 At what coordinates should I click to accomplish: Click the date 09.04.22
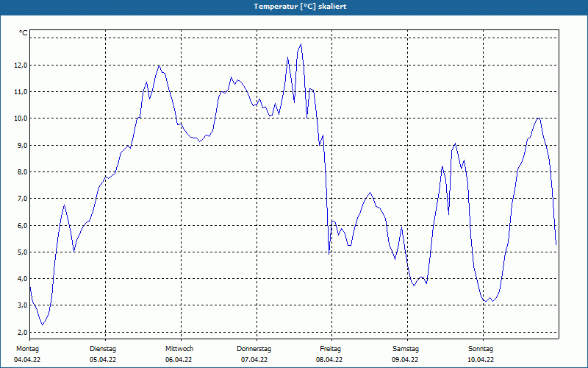(405, 360)
